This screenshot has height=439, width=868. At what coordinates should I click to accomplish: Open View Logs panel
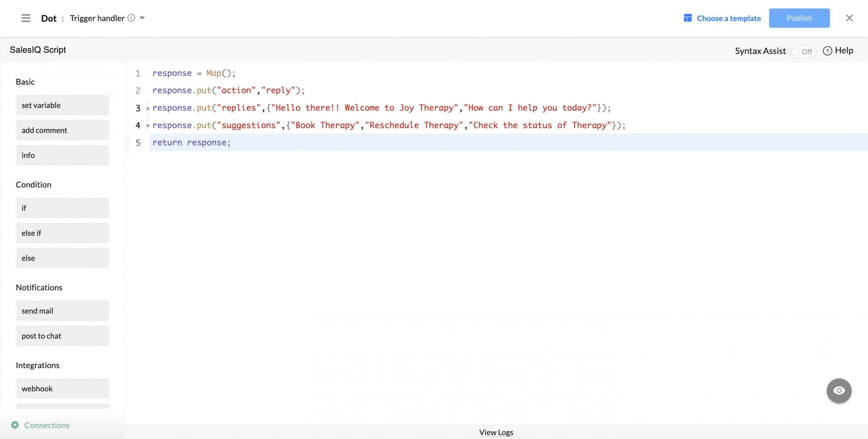(x=496, y=432)
